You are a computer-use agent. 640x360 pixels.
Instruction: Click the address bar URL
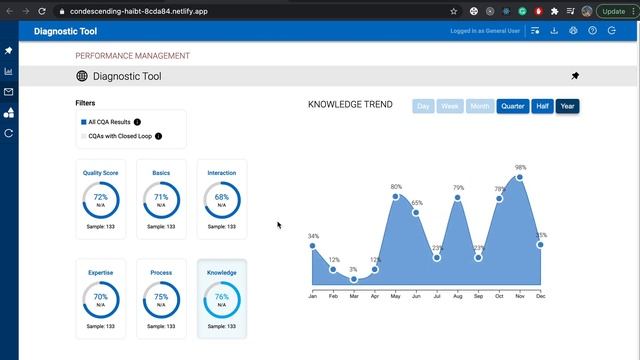[x=139, y=11]
